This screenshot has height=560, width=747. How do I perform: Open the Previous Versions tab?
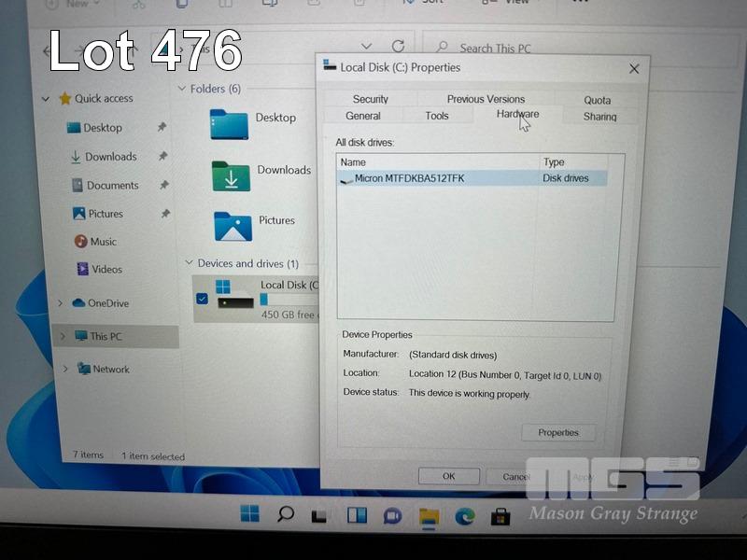pos(486,99)
